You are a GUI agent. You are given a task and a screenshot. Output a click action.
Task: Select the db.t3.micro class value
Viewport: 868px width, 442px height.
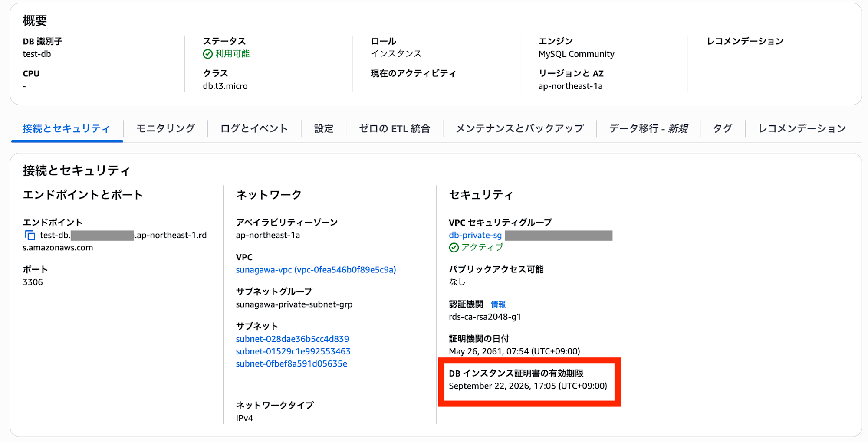(x=225, y=86)
